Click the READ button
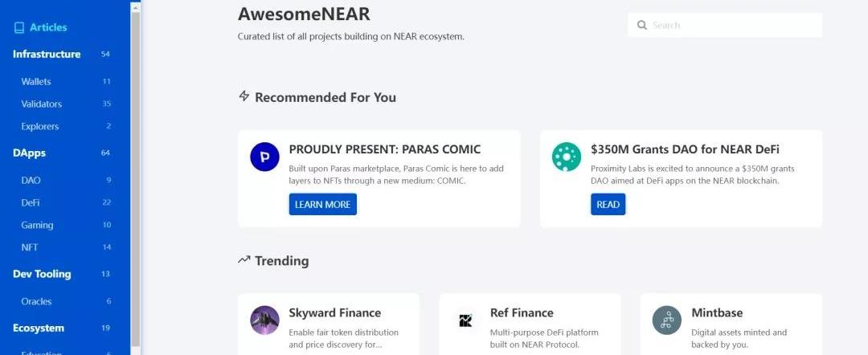Viewport: 868px width, 355px height. coord(608,204)
